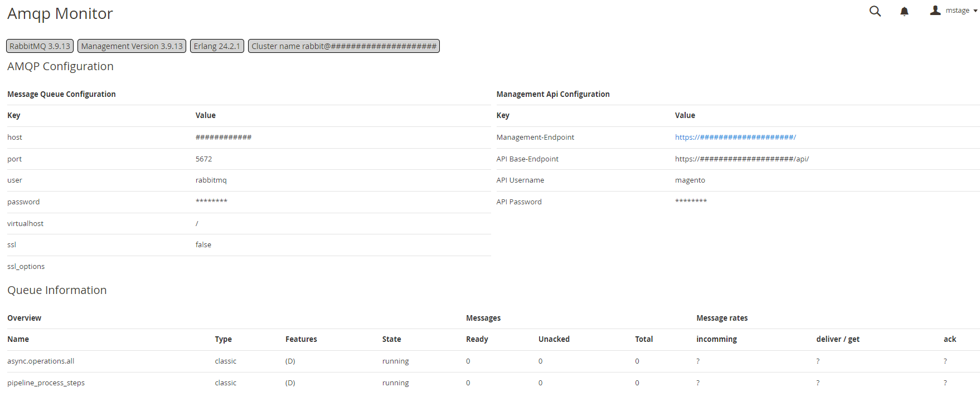Expand the mstage account dropdown arrow
The image size is (980, 397).
(x=975, y=11)
